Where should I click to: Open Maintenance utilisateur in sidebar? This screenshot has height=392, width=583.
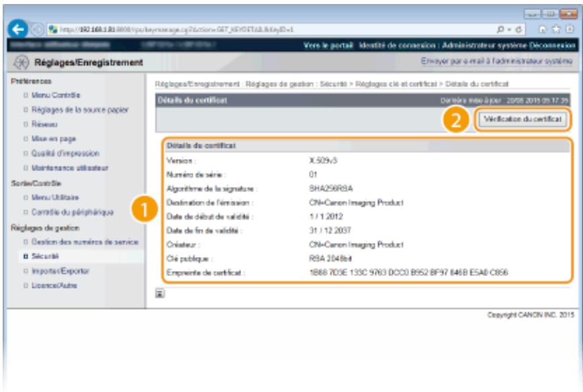[x=70, y=168]
